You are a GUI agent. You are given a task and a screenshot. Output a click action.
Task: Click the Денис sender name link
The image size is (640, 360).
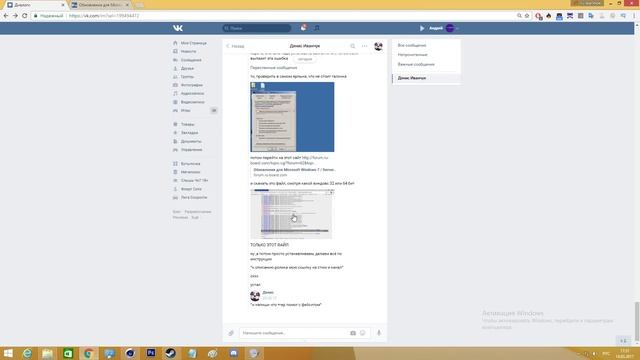(268, 293)
